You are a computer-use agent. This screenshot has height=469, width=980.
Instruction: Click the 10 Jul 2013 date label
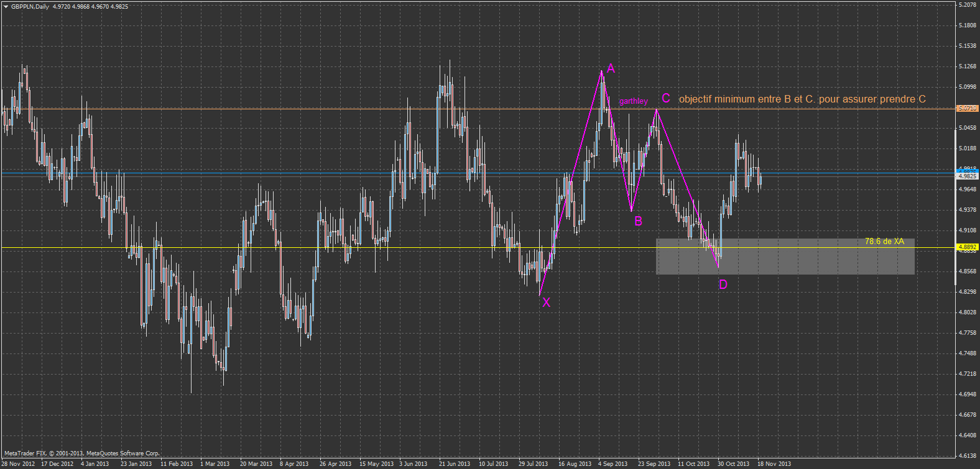click(x=494, y=464)
